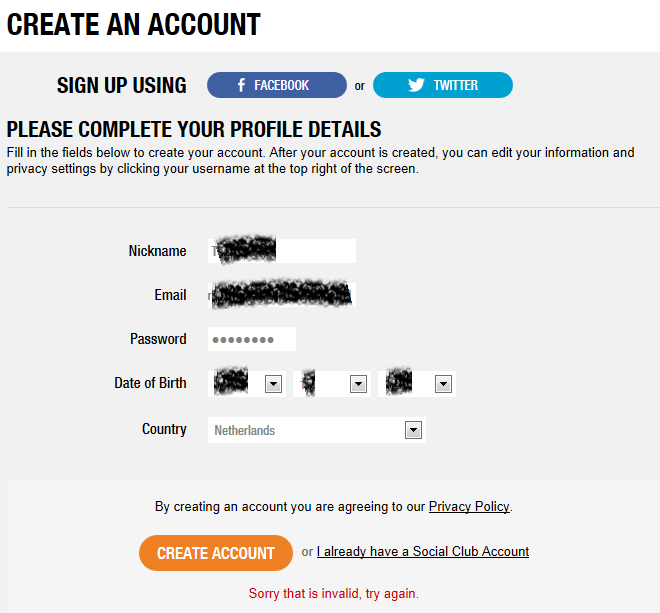This screenshot has height=613, width=660.
Task: Click the "Please complete your profile details" heading
Action: [194, 130]
